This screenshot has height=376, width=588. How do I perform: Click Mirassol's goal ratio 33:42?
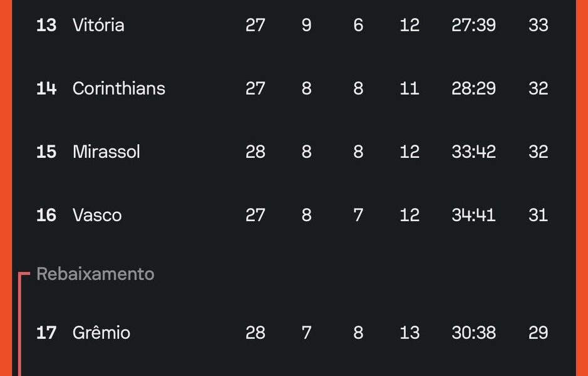click(x=473, y=152)
